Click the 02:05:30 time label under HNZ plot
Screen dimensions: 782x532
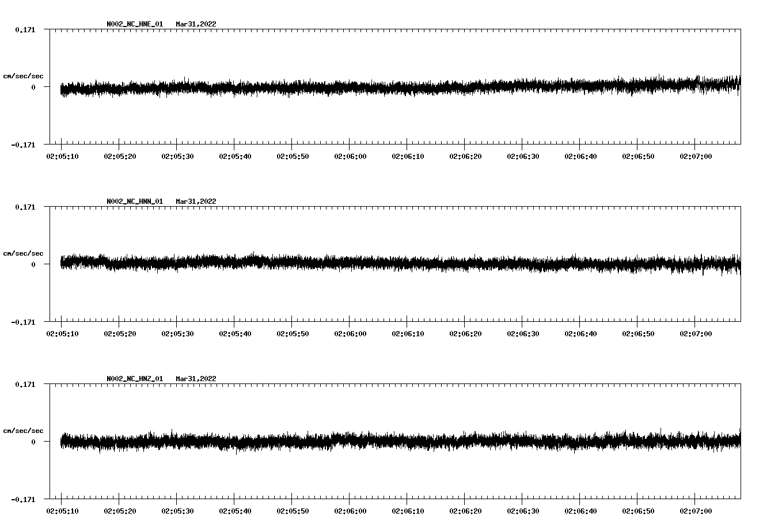point(177,511)
